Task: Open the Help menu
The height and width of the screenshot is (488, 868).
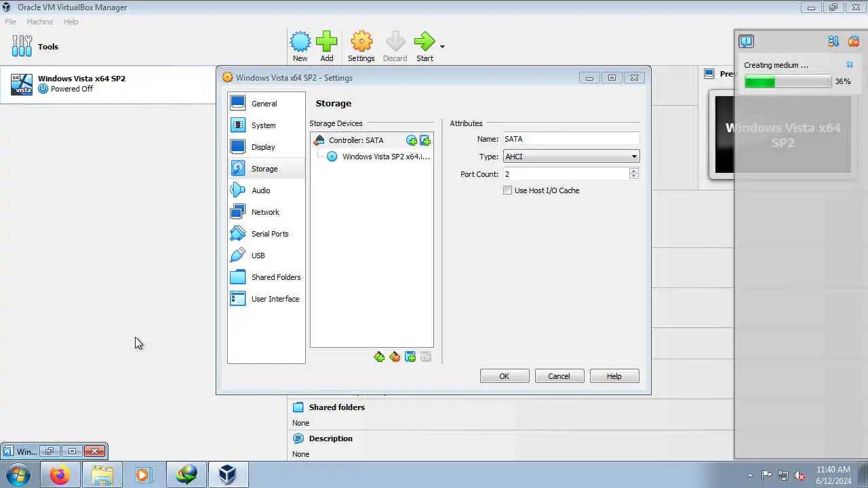Action: pos(71,22)
